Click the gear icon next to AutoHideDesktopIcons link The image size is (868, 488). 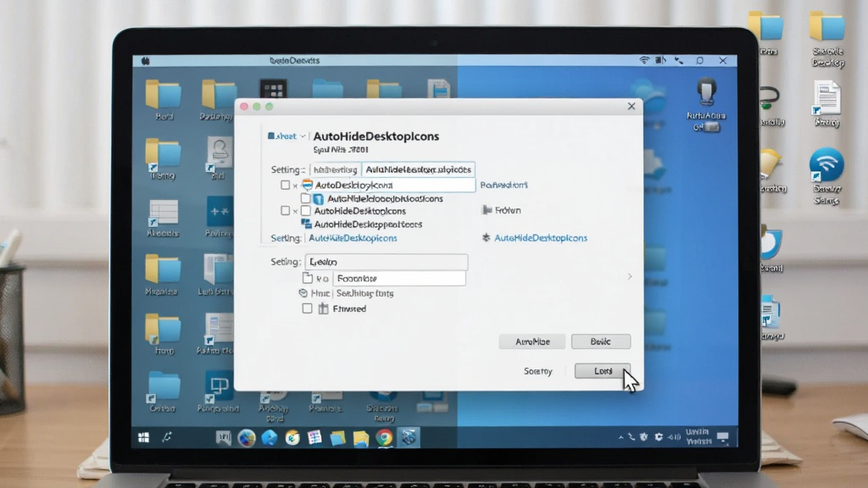tap(486, 237)
